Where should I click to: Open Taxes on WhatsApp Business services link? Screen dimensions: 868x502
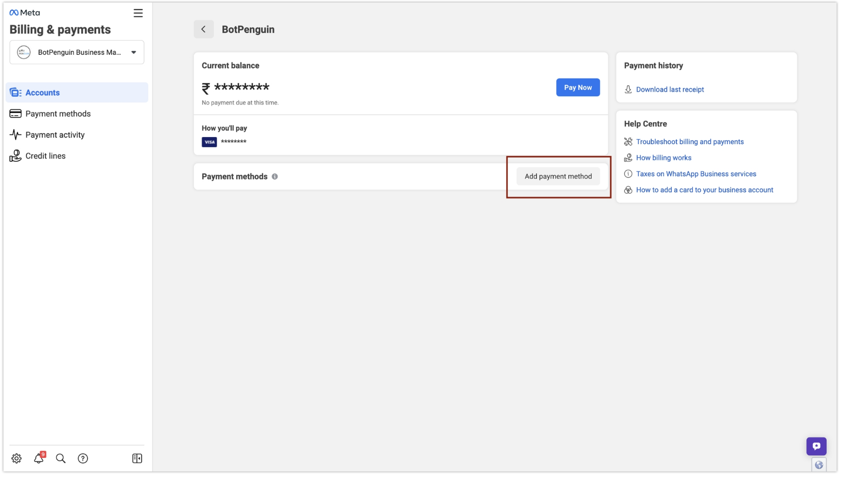696,173
